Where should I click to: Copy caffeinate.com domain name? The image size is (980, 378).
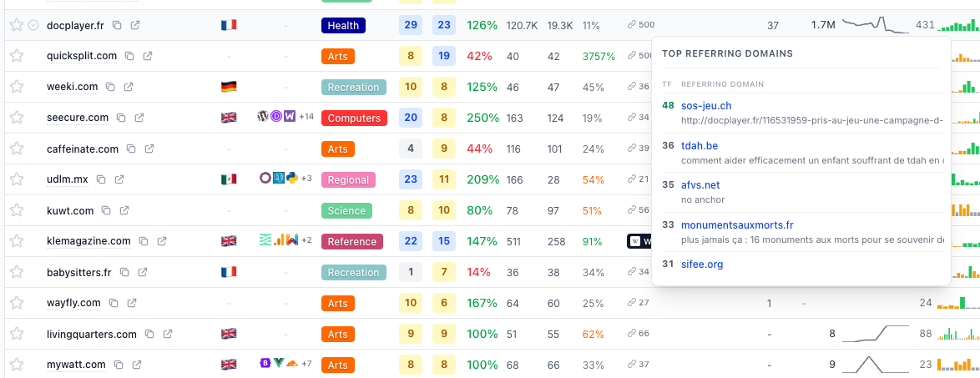[x=130, y=149]
